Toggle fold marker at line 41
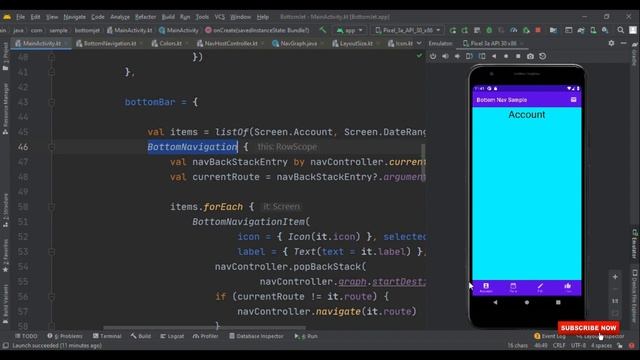This screenshot has height=360, width=640. [x=51, y=72]
